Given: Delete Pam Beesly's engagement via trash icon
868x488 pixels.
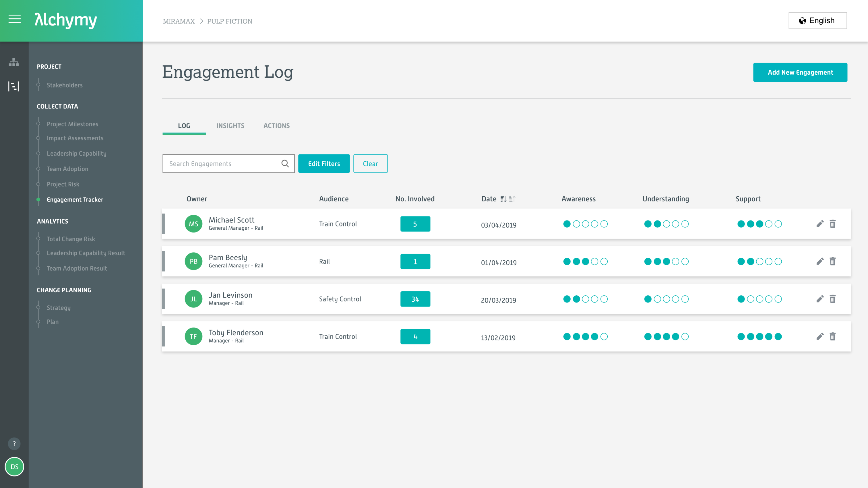Looking at the screenshot, I should click(x=833, y=261).
